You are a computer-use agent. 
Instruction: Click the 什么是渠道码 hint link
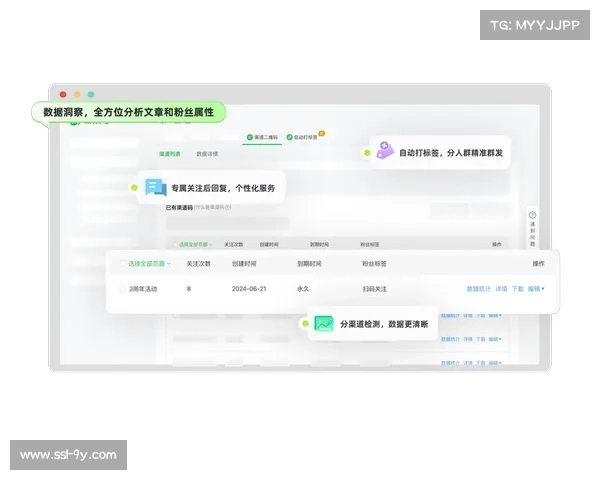coord(213,207)
